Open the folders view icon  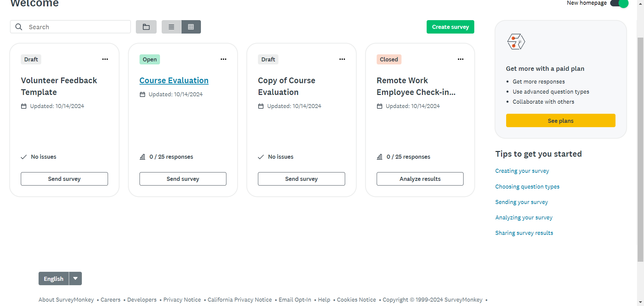pos(146,27)
